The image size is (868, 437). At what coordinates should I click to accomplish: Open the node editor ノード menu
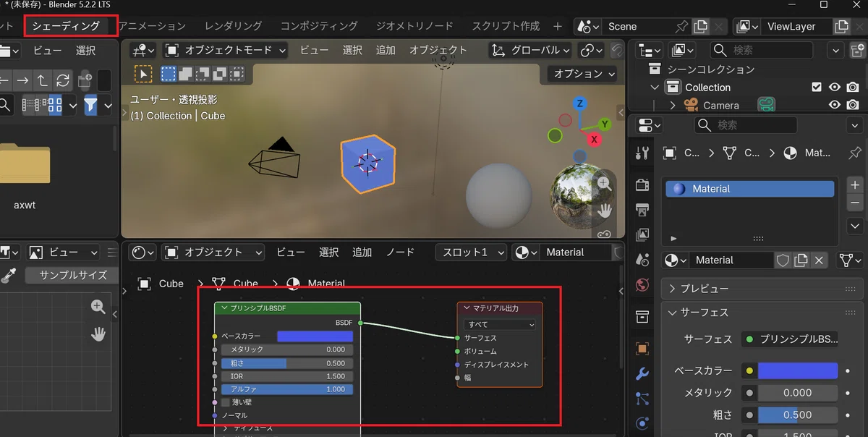pyautogui.click(x=400, y=252)
